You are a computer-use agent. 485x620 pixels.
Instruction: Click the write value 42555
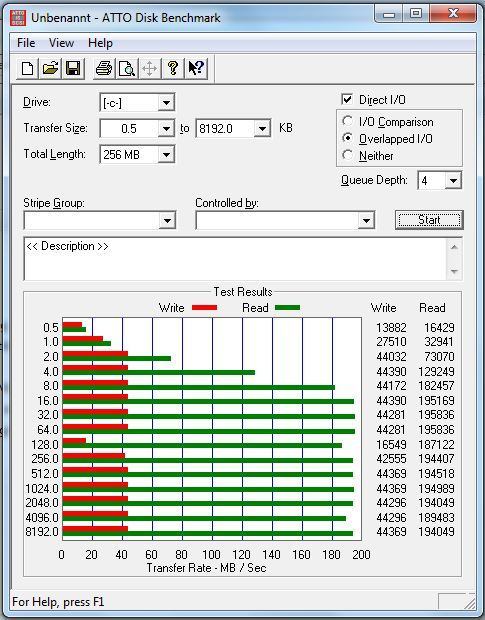391,459
